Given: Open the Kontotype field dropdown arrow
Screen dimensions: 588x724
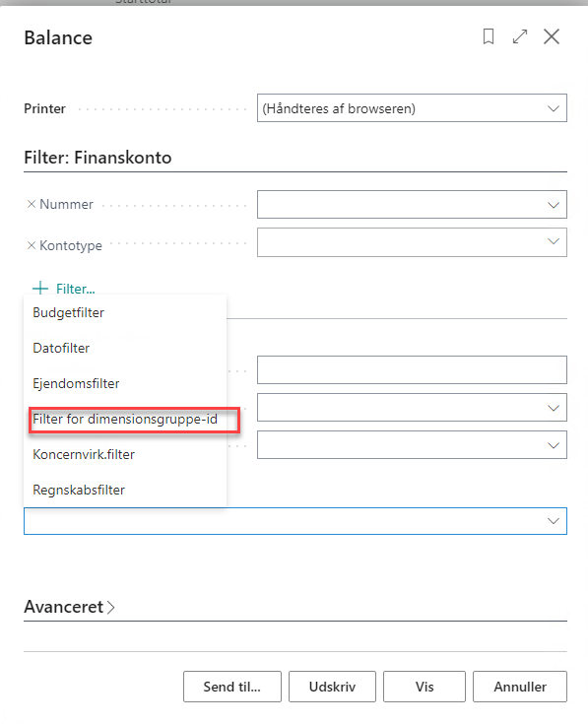Looking at the screenshot, I should 554,241.
